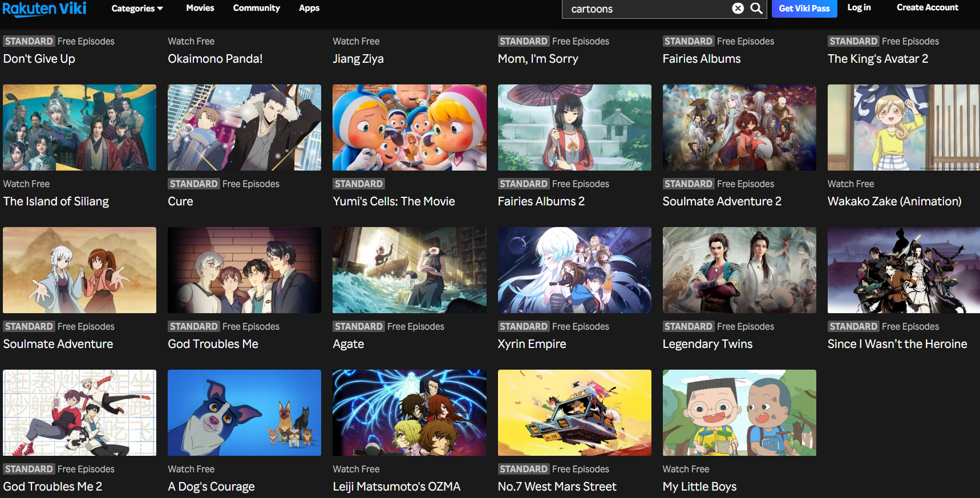Click the Leiji Matsumoto's OZMA title

[396, 487]
